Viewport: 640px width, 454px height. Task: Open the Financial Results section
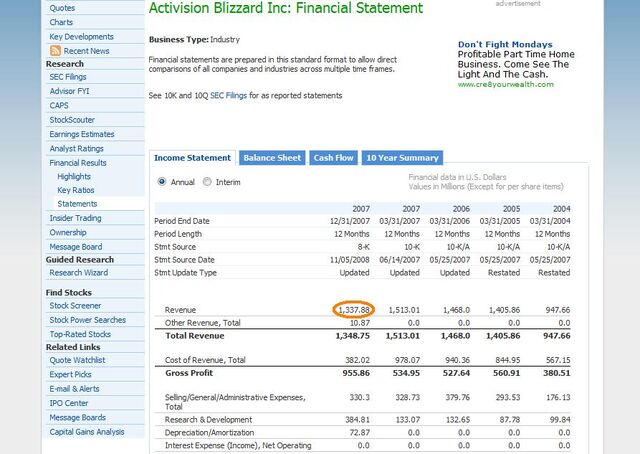78,163
